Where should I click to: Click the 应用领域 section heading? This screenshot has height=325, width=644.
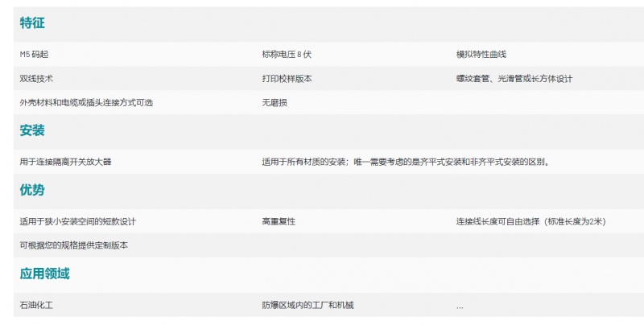tap(44, 274)
